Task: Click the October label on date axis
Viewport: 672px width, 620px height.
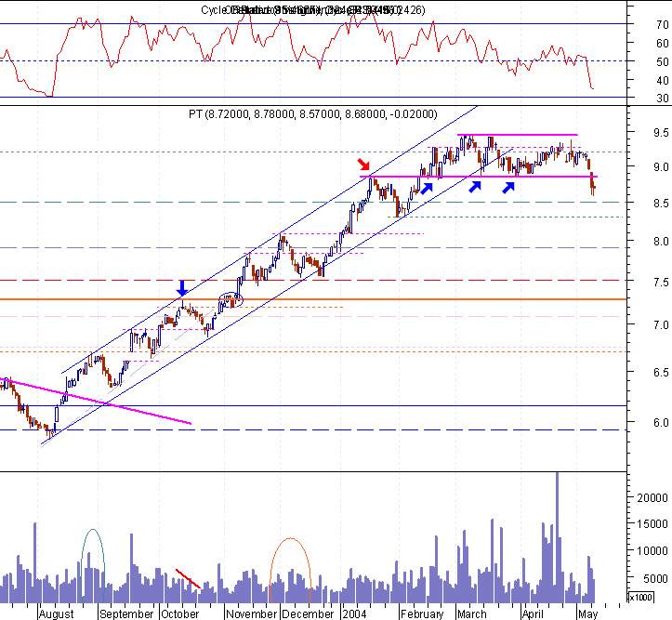Action: [180, 614]
